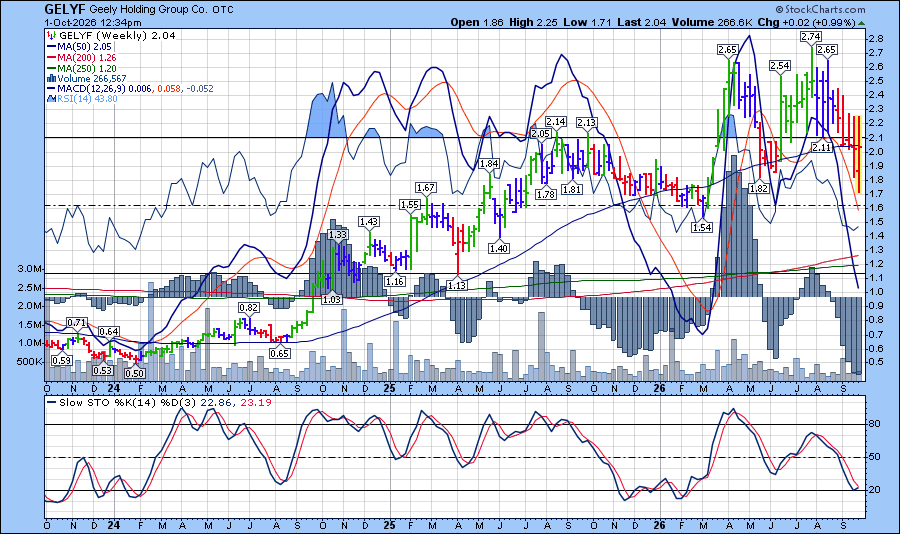Click the 2.8 price axis label
This screenshot has height=534, width=900.
[875, 39]
